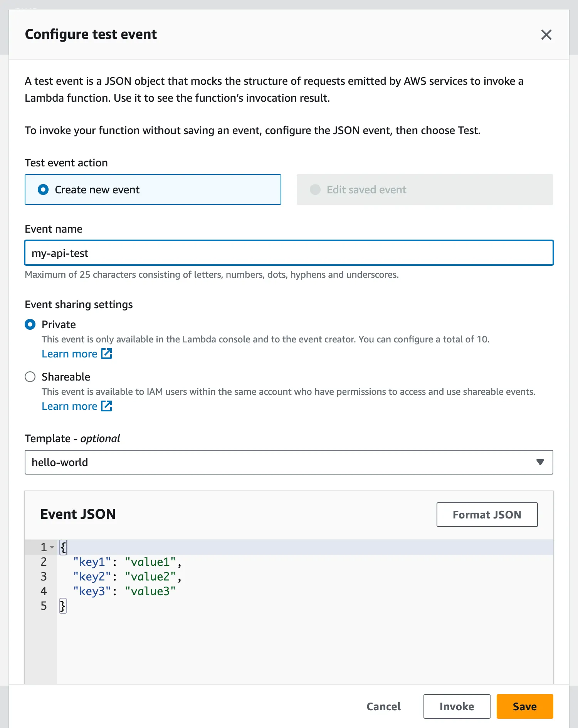Click the closing brace on line 5
The height and width of the screenshot is (728, 578).
(62, 606)
